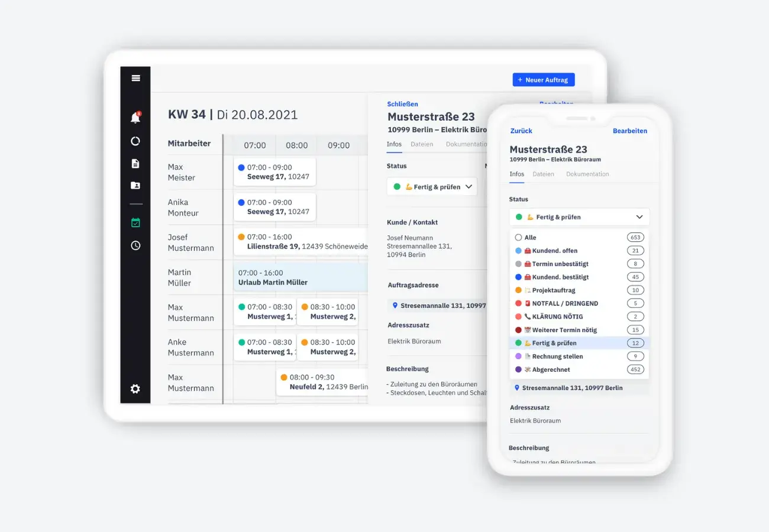Click Stresemannalle 131 address on phone
The height and width of the screenshot is (532, 769).
click(x=572, y=388)
